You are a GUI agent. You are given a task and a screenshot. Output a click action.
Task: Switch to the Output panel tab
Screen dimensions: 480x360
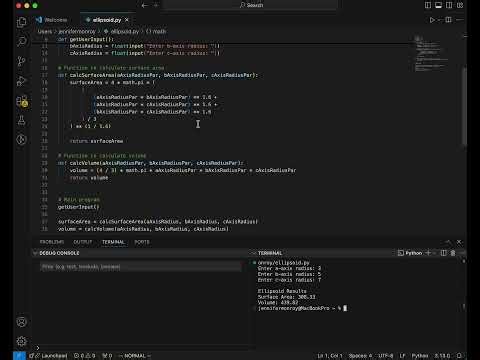pos(83,242)
